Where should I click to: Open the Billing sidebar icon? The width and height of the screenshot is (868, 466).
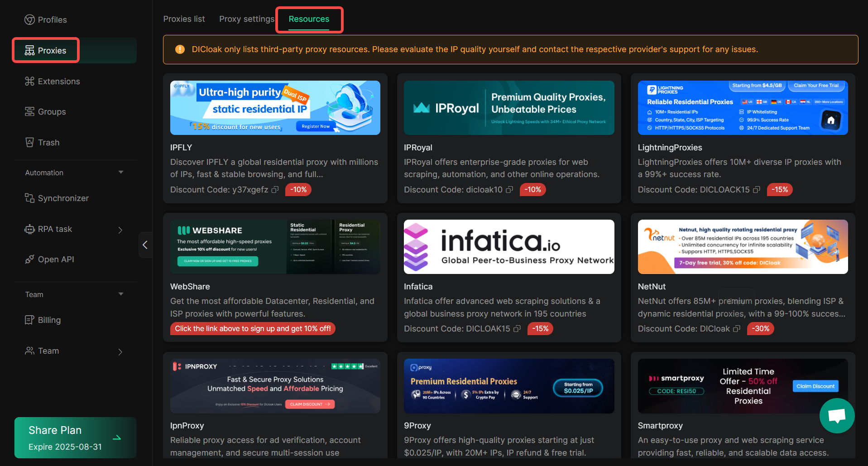pos(29,320)
